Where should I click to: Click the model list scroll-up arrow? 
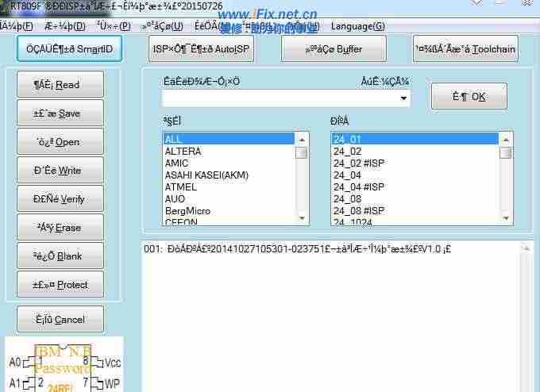click(x=506, y=139)
